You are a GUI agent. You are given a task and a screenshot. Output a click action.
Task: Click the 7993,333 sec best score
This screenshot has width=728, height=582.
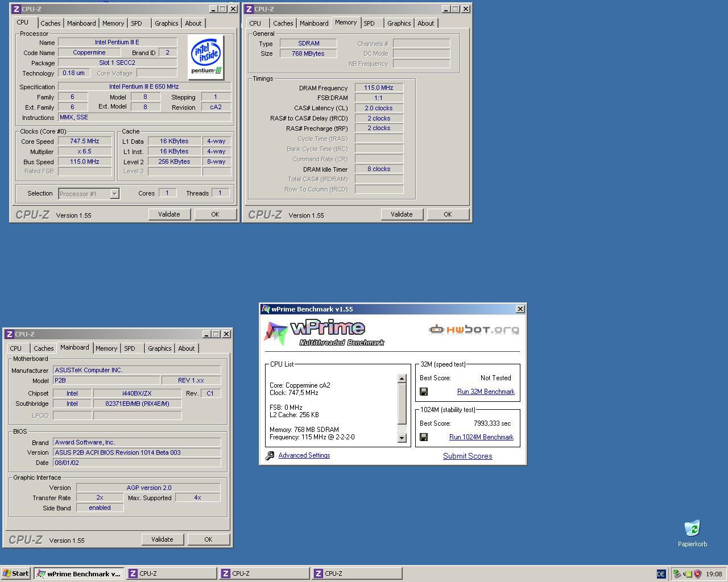click(492, 423)
